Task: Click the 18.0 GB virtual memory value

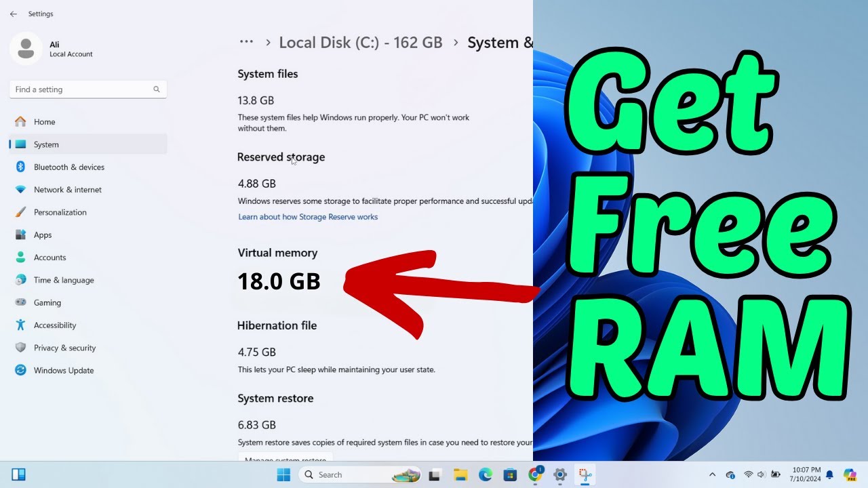Action: [279, 281]
